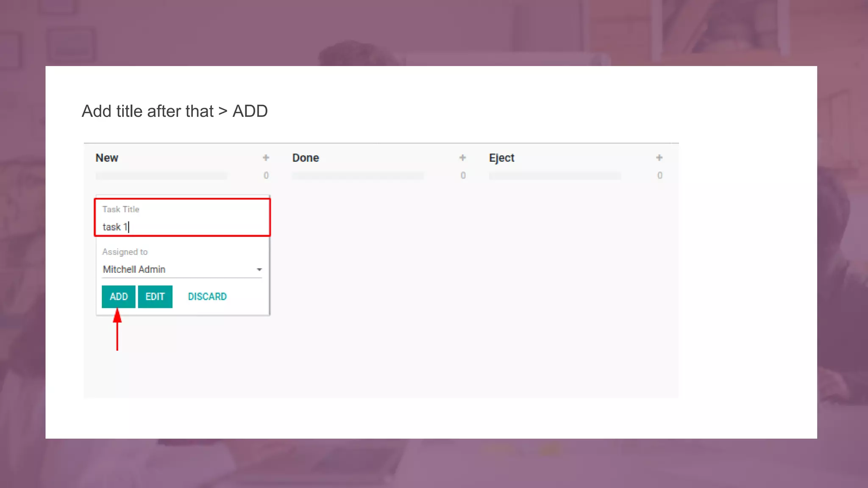Click the Done column task counter

coord(463,175)
